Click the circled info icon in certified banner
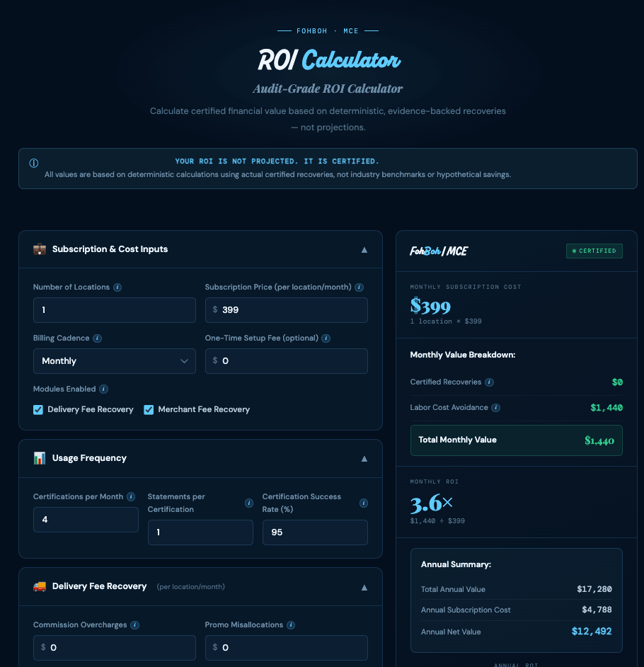 tap(33, 164)
